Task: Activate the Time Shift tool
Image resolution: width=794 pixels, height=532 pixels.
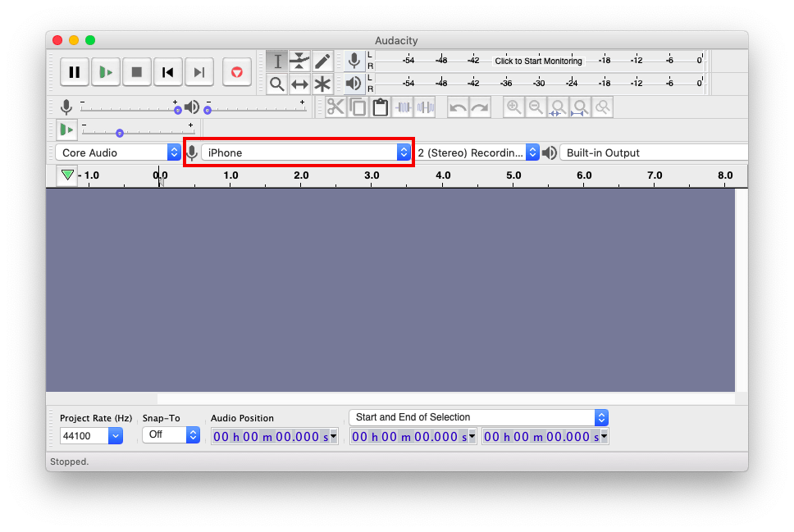Action: coord(299,84)
